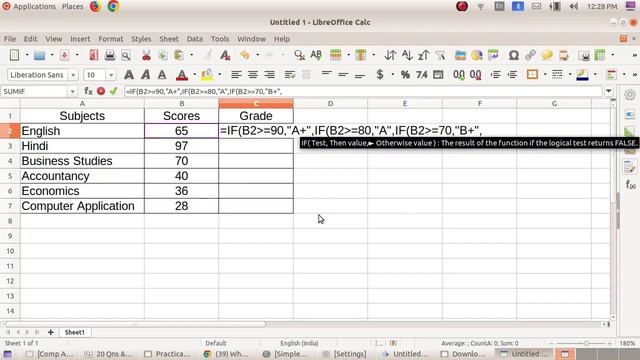This screenshot has width=640, height=360.
Task: Click the Format as Percent icon
Action: (x=405, y=75)
